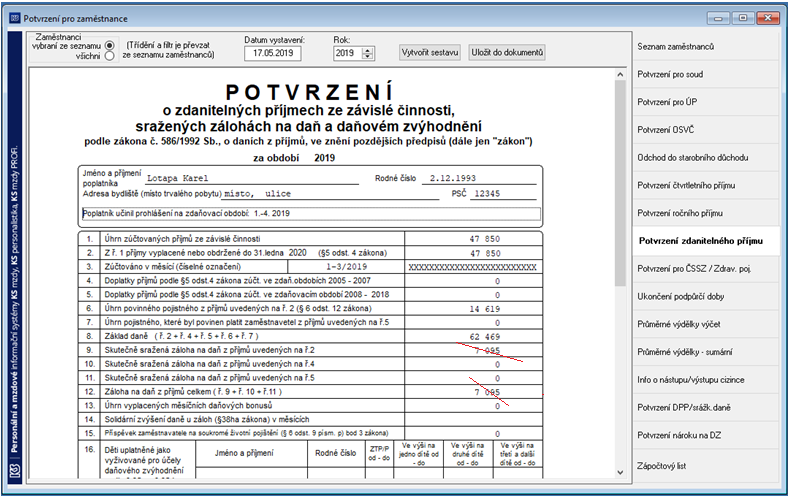Click the 'za období 2019' line
This screenshot has width=790, height=498.
tap(294, 158)
